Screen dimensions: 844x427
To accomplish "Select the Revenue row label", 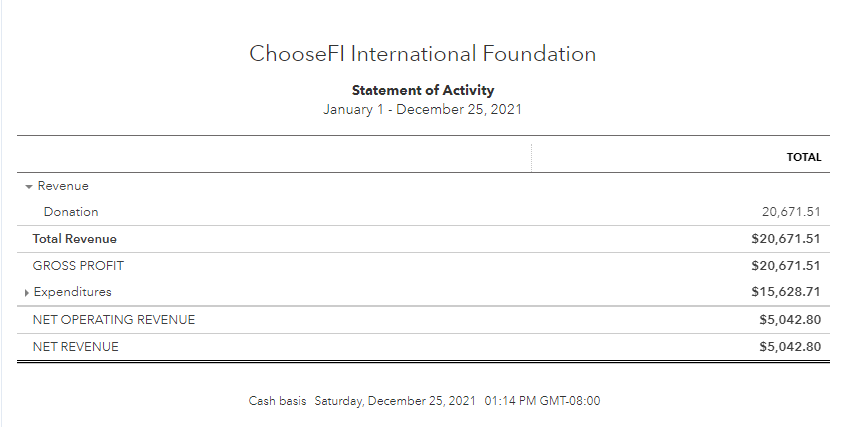I will pyautogui.click(x=63, y=186).
